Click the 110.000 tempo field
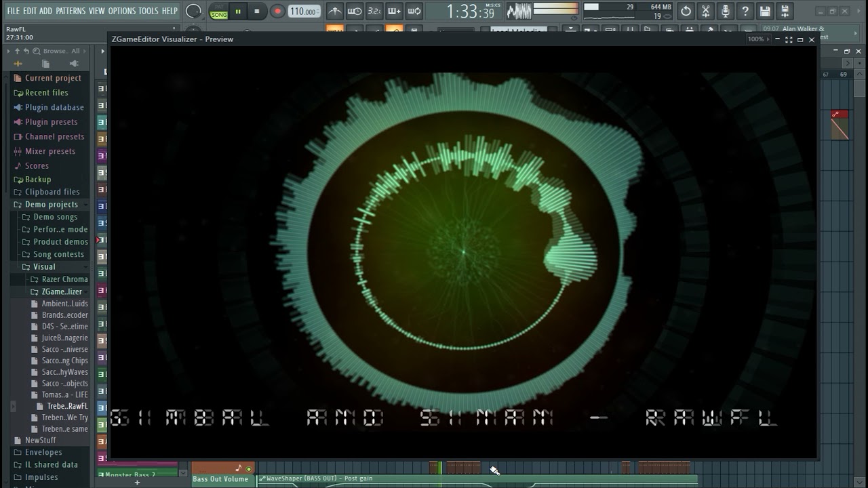 pyautogui.click(x=304, y=12)
